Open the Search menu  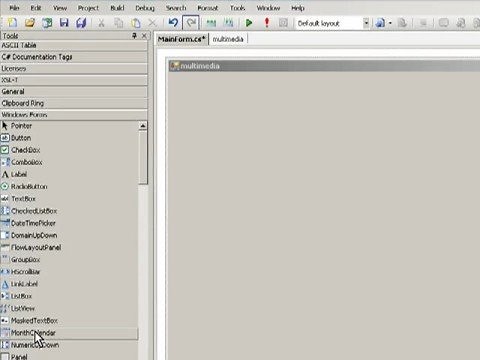tap(176, 8)
